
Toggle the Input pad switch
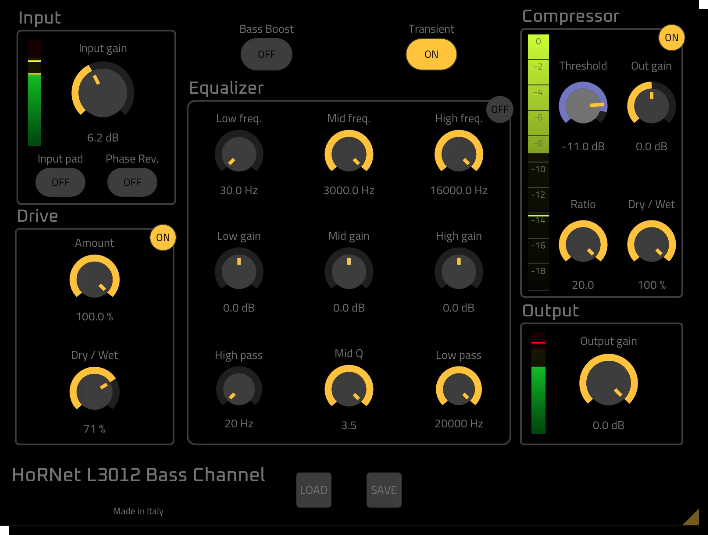60,182
